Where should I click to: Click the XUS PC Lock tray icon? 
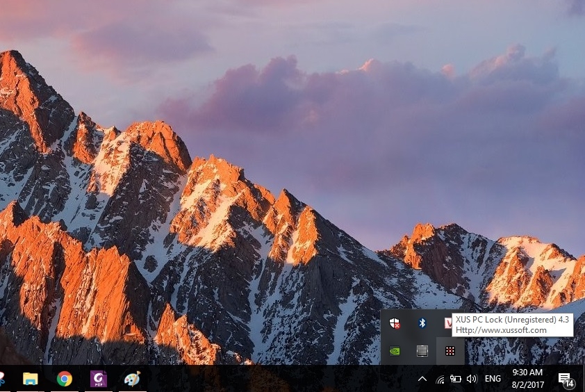[450, 351]
